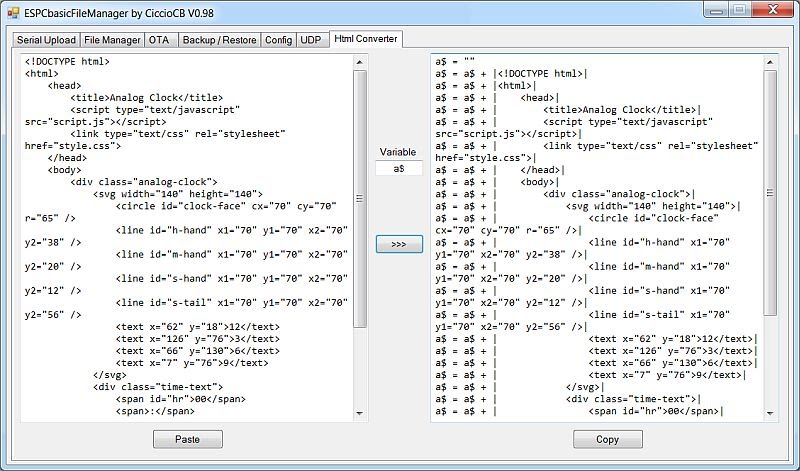This screenshot has height=471, width=800.
Task: Open the Serial Upload tab
Action: click(46, 40)
